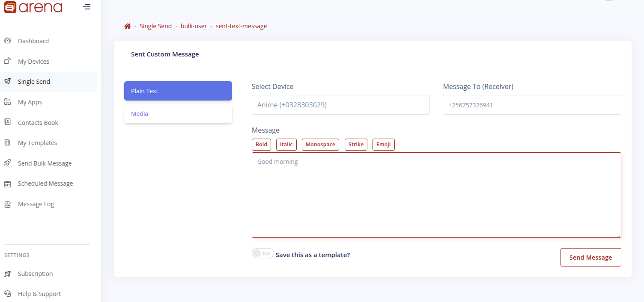Click the My Templates document icon
Image resolution: width=644 pixels, height=302 pixels.
(7, 142)
